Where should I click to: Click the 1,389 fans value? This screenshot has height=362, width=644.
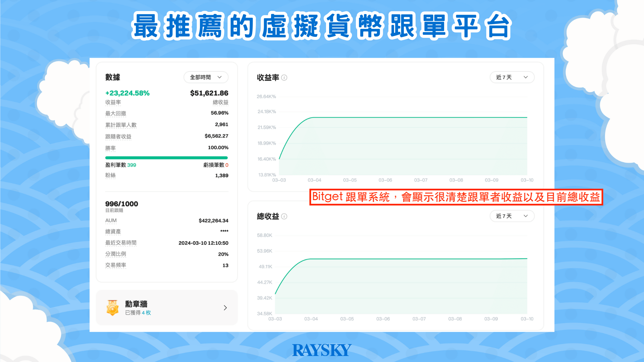pos(222,175)
